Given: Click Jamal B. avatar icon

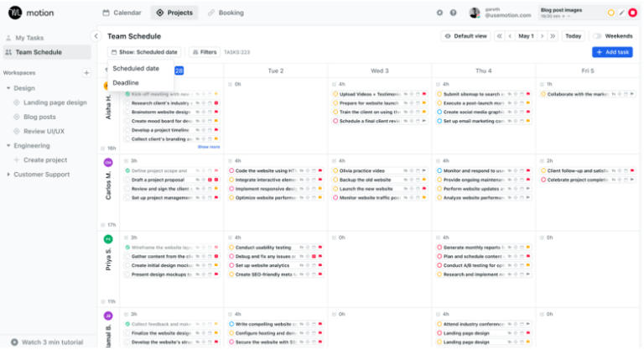Looking at the screenshot, I should 108,316.
